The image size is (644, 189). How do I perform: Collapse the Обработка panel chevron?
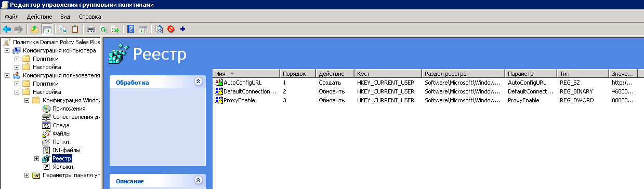click(x=198, y=82)
